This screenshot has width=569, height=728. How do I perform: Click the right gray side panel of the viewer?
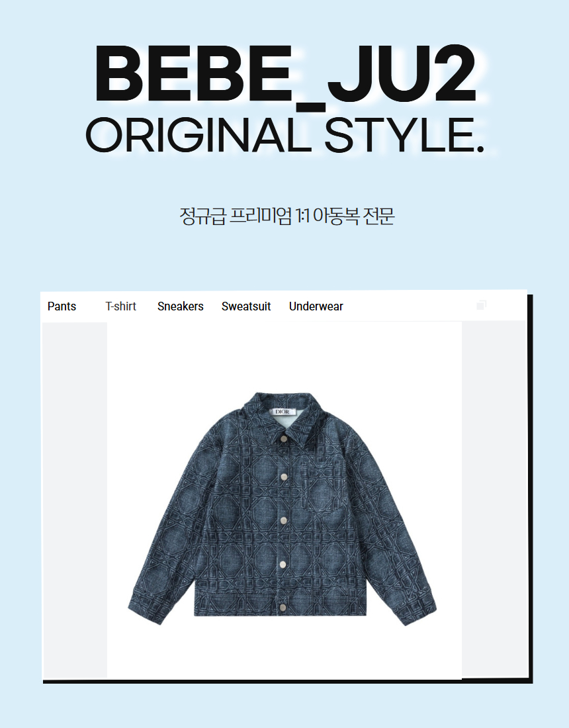tap(494, 499)
